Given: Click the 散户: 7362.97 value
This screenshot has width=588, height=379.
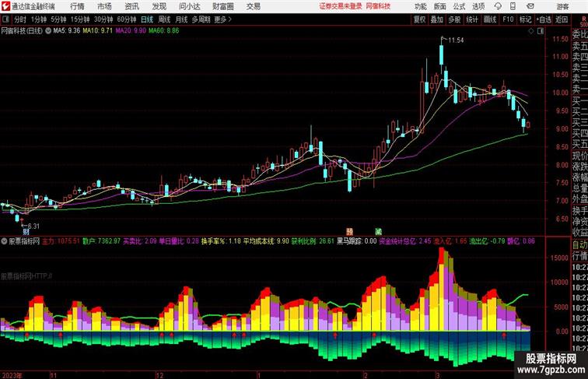Looking at the screenshot, I should tap(102, 241).
